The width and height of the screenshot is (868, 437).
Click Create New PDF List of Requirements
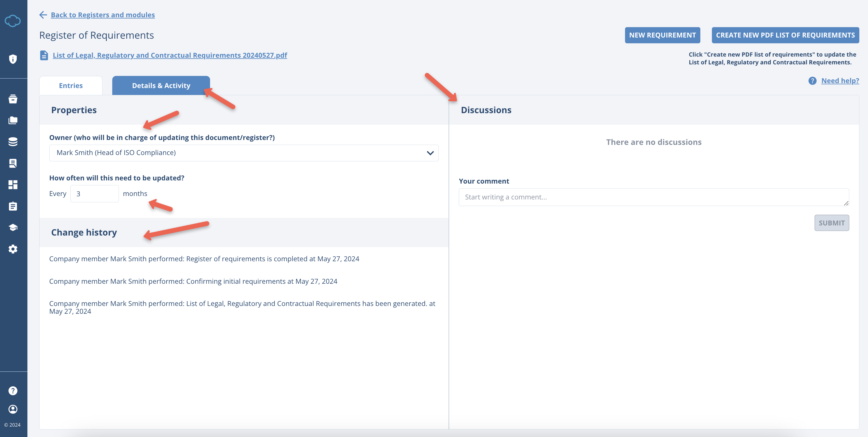785,35
